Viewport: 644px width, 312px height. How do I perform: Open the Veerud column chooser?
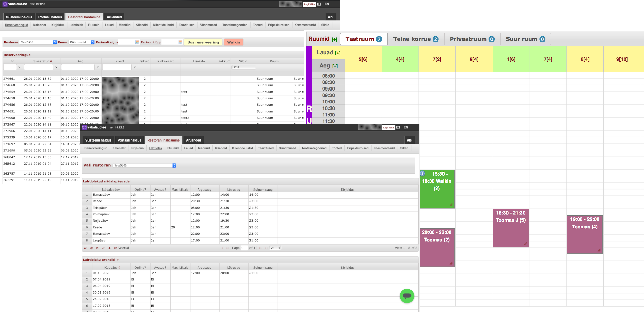tap(122, 248)
